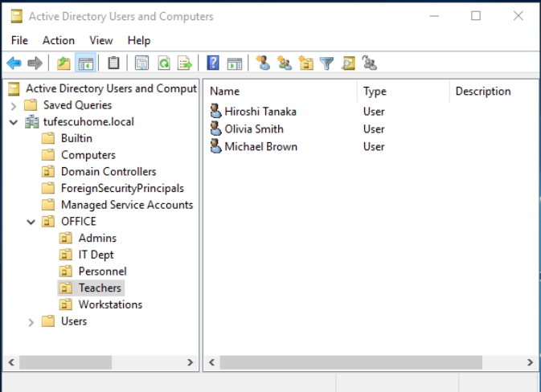Viewport: 541px width, 392px height.
Task: Click the Michael Brown name text
Action: tap(260, 146)
